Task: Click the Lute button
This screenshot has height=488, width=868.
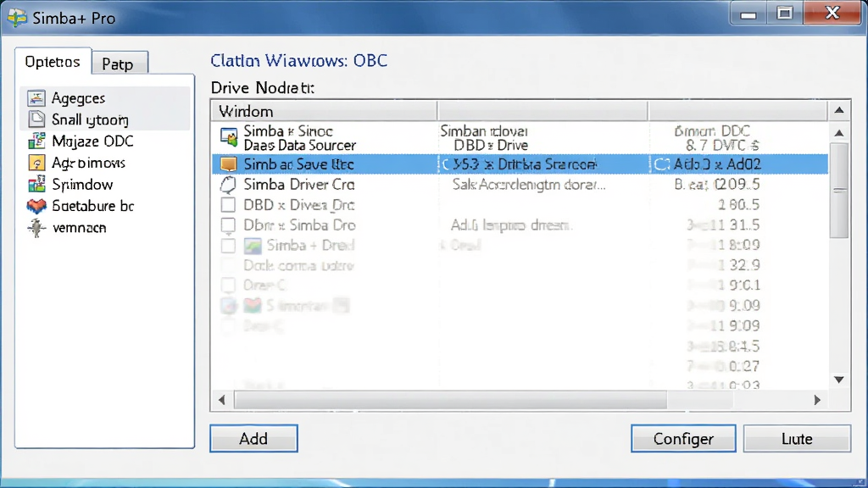Action: point(797,438)
